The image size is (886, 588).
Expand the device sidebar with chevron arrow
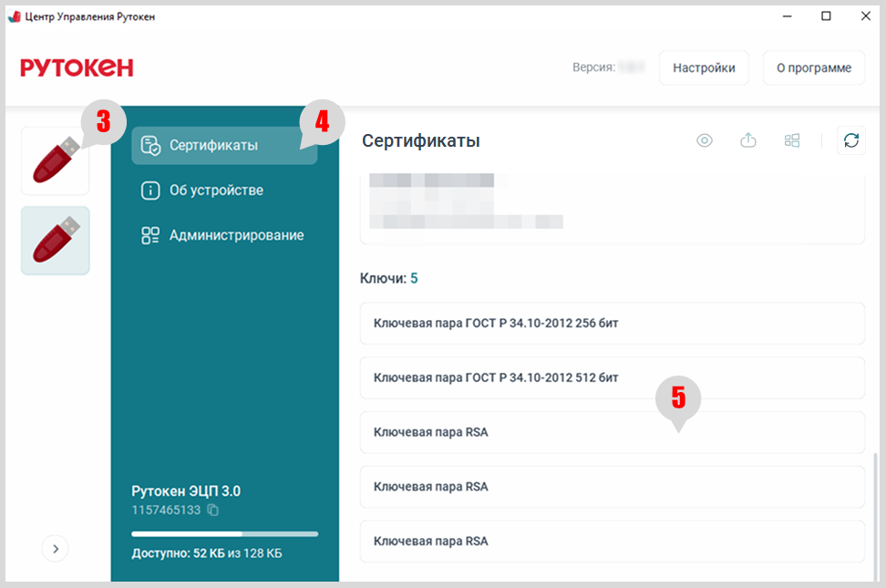(55, 549)
